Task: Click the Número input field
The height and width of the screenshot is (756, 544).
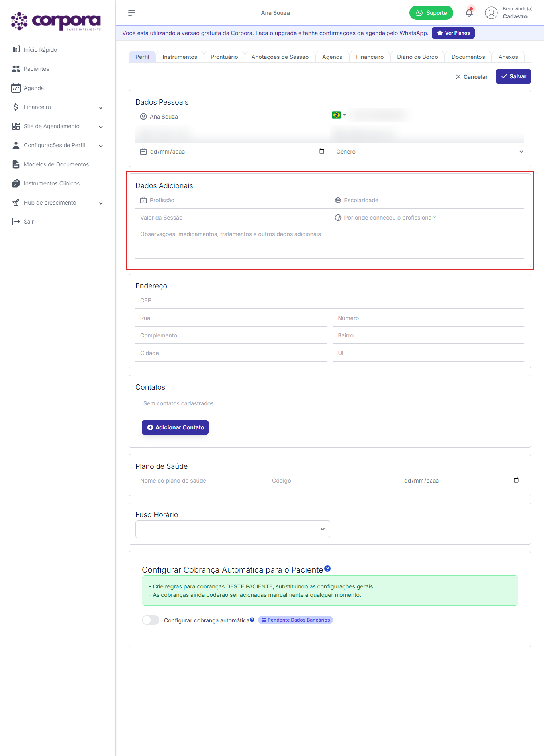Action: (429, 318)
